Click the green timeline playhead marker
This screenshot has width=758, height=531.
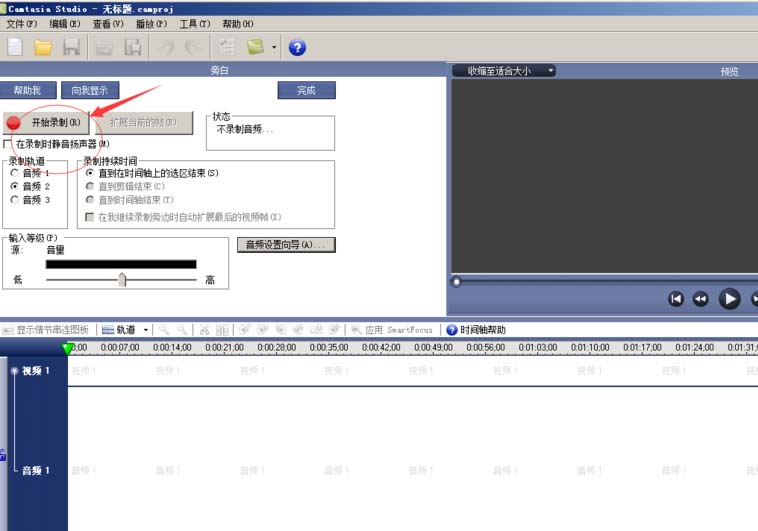[67, 348]
